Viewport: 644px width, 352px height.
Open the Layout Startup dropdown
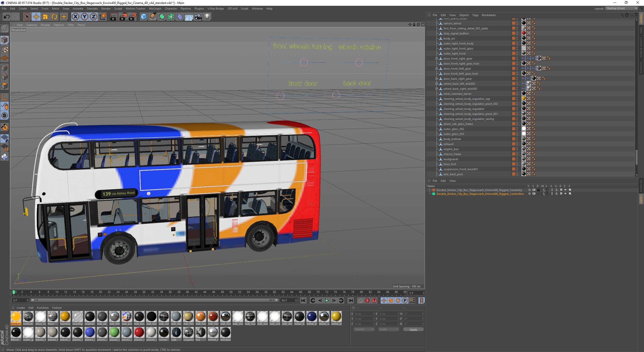[622, 8]
